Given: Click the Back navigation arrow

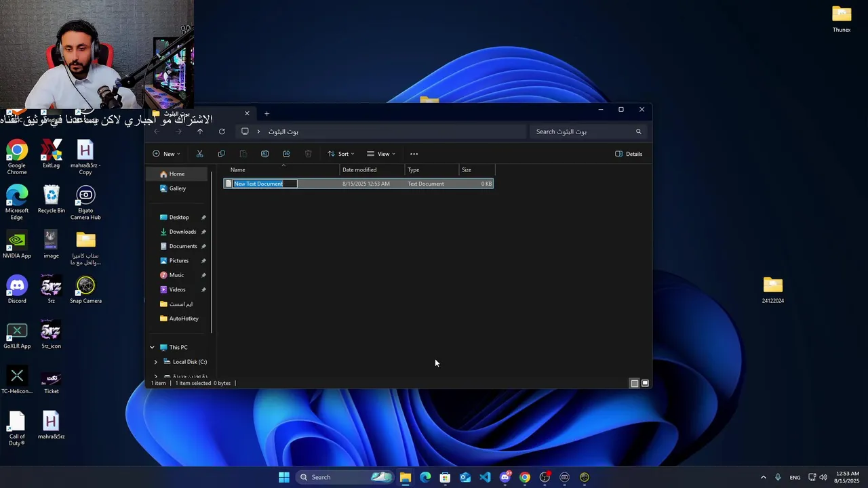Looking at the screenshot, I should coord(157,131).
